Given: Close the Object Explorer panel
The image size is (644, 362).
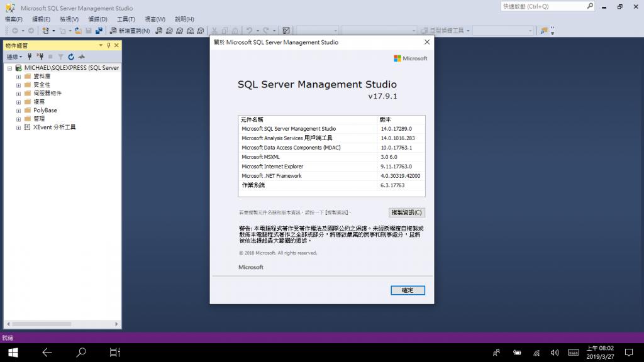Looking at the screenshot, I should 116,45.
